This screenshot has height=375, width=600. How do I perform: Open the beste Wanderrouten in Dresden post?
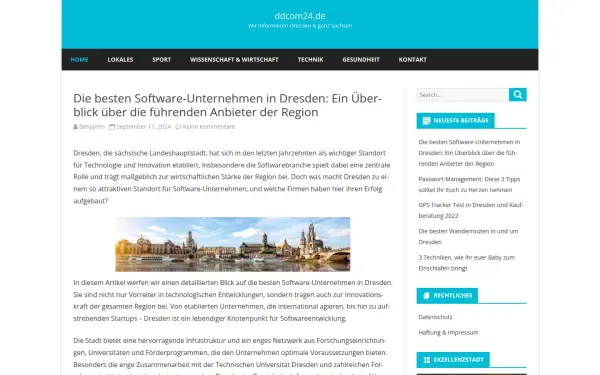pos(468,236)
